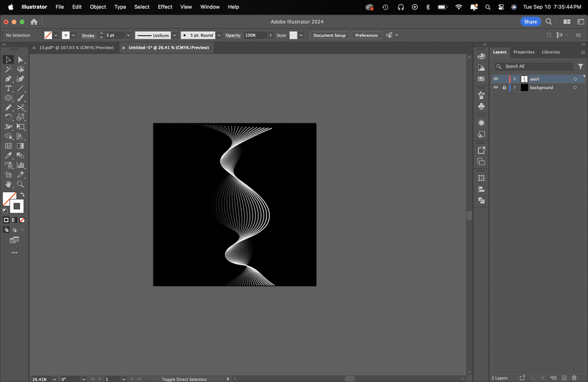Open the graphic Style dropdown
Viewport: 588px width, 382px height.
click(300, 35)
